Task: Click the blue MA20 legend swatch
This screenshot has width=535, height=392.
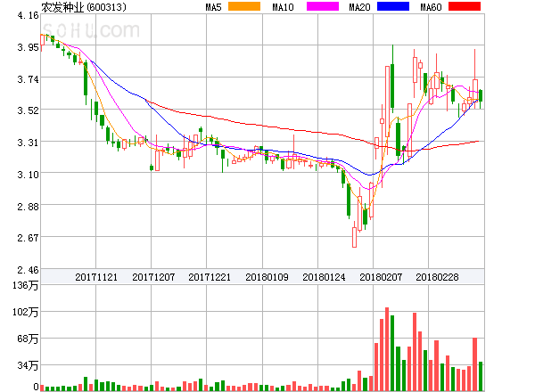Action: point(393,6)
